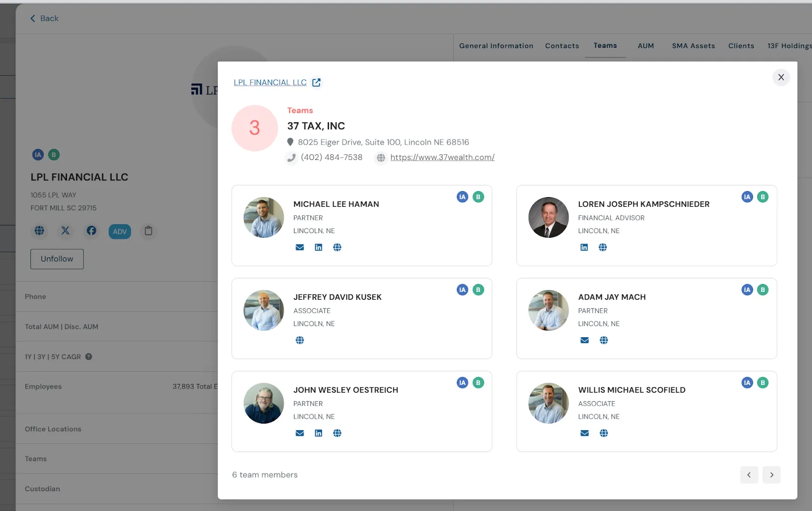Open LPL Financial Facebook icon
The width and height of the screenshot is (812, 511).
click(91, 231)
